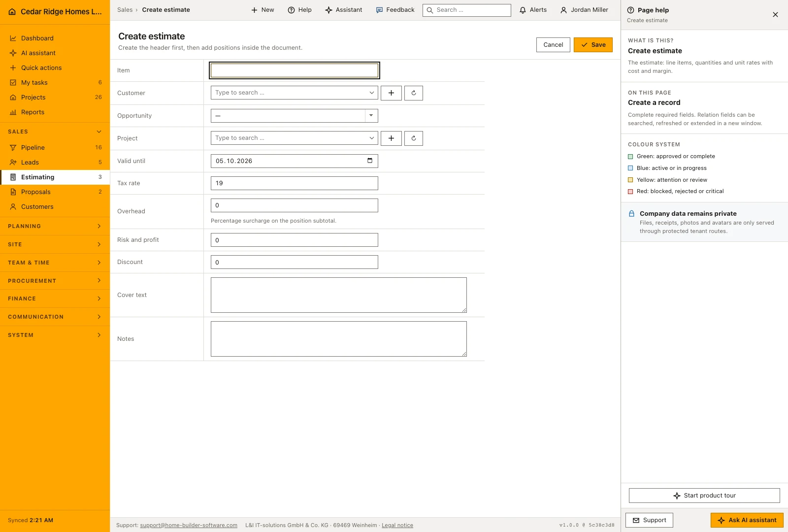Screen dimensions: 788x532
Task: Expand the SITE section
Action: [x=55, y=244]
